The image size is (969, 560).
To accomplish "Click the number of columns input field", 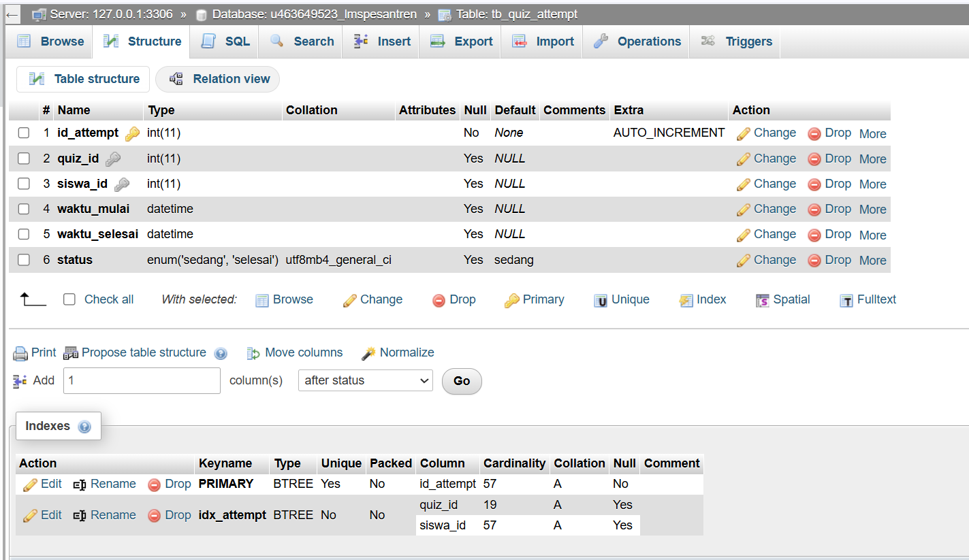I will [x=142, y=380].
